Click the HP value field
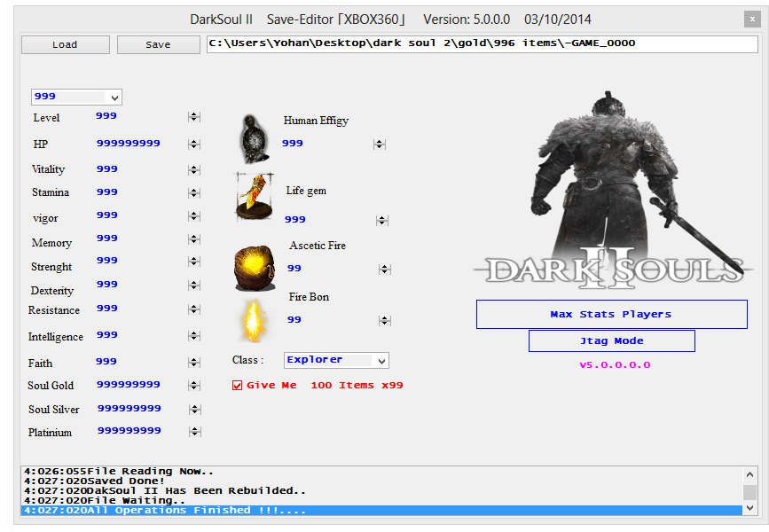The height and width of the screenshot is (532, 769). [x=129, y=143]
